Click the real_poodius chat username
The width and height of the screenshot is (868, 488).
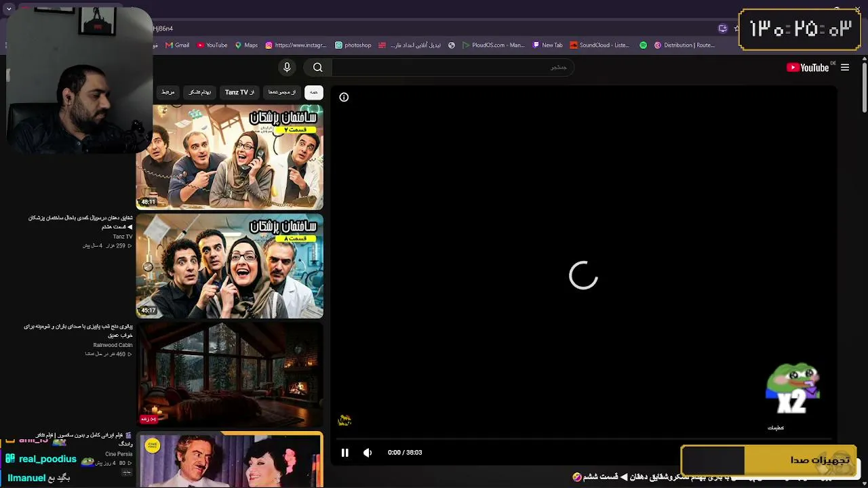coord(47,460)
